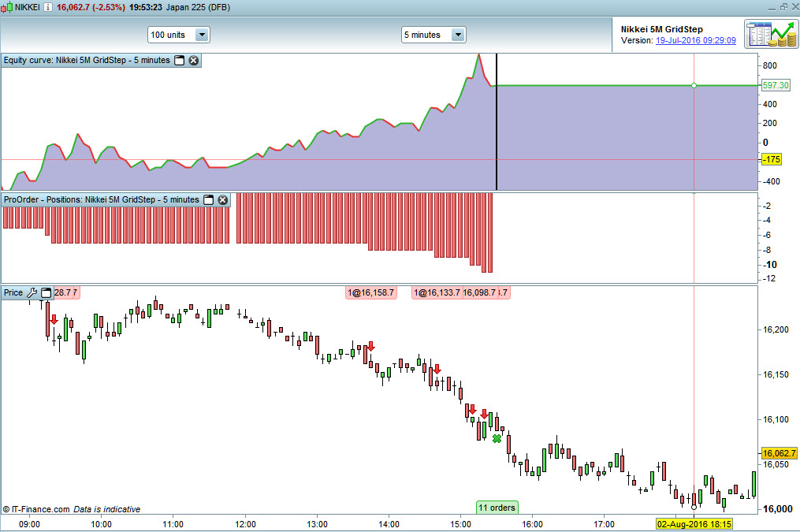This screenshot has height=532, width=800.
Task: Click the equity value 597.30 label
Action: click(776, 86)
